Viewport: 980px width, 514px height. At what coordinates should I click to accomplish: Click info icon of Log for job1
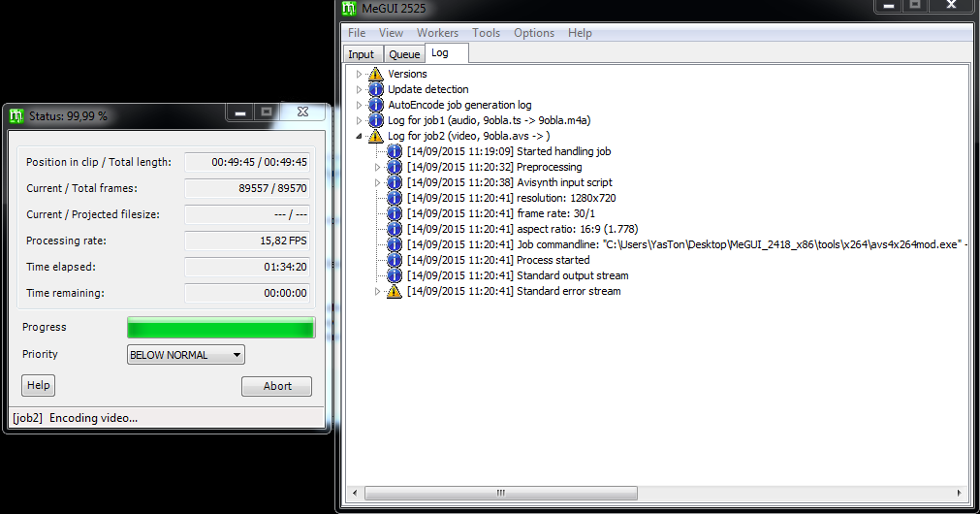click(376, 120)
